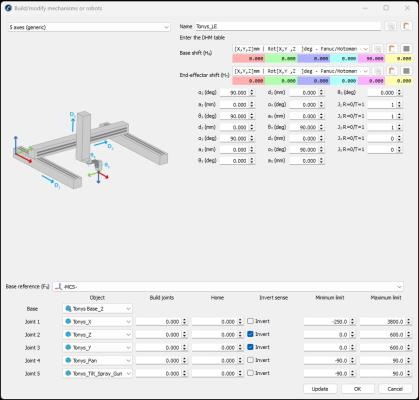Click the Joint 1 Maximum limit stepper
This screenshot has width=419, height=400.
click(x=409, y=322)
